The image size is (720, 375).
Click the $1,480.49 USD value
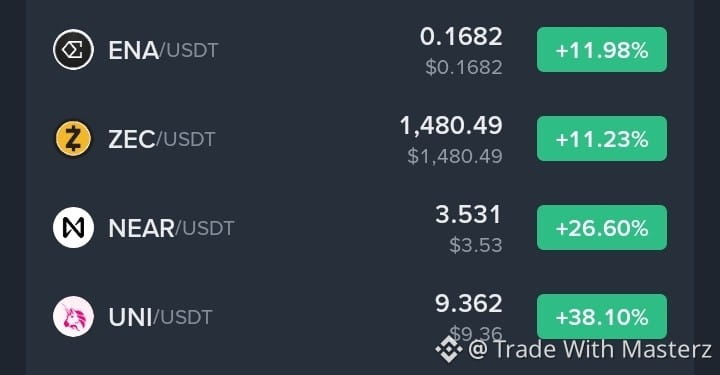tap(455, 157)
